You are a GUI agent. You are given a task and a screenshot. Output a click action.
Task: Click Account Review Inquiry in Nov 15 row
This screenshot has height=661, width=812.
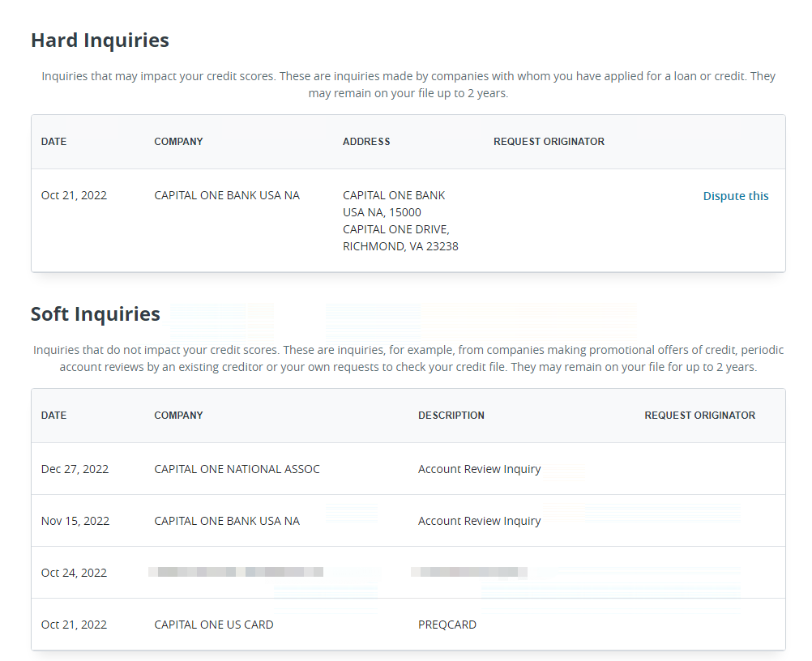[480, 521]
